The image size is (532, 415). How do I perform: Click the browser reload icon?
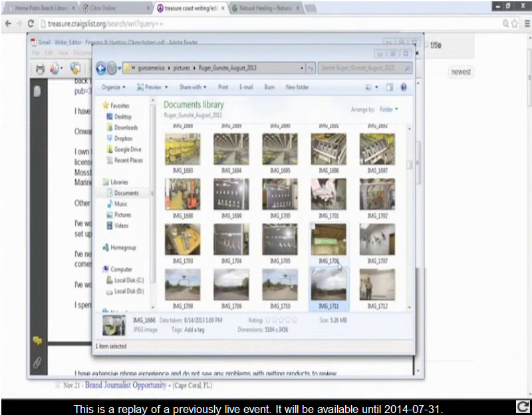(31, 23)
